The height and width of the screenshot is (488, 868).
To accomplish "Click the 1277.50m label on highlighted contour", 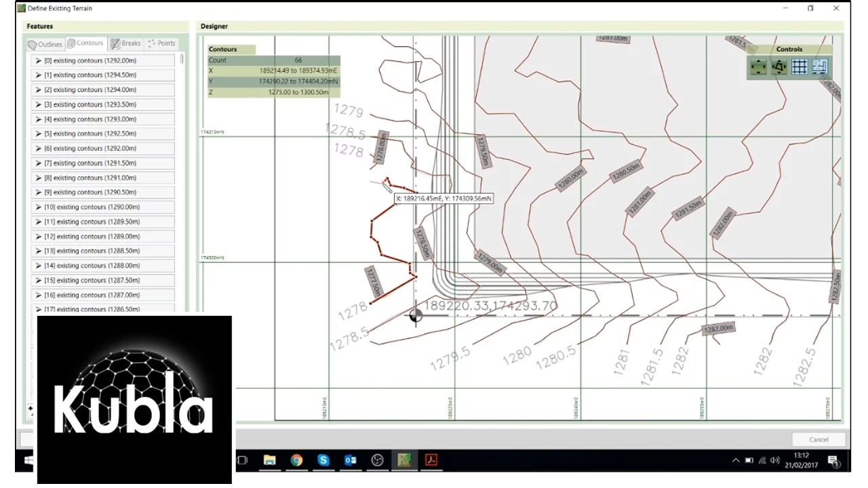I will [374, 282].
